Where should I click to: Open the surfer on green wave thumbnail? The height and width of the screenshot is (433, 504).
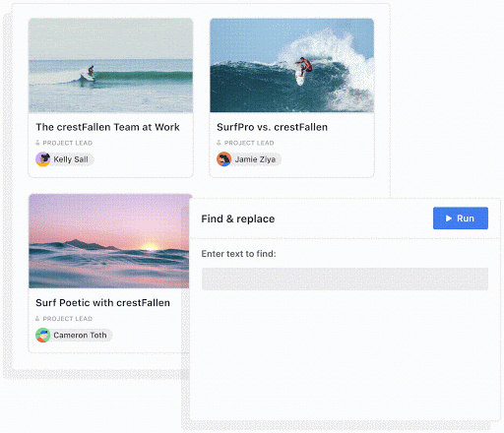[110, 66]
